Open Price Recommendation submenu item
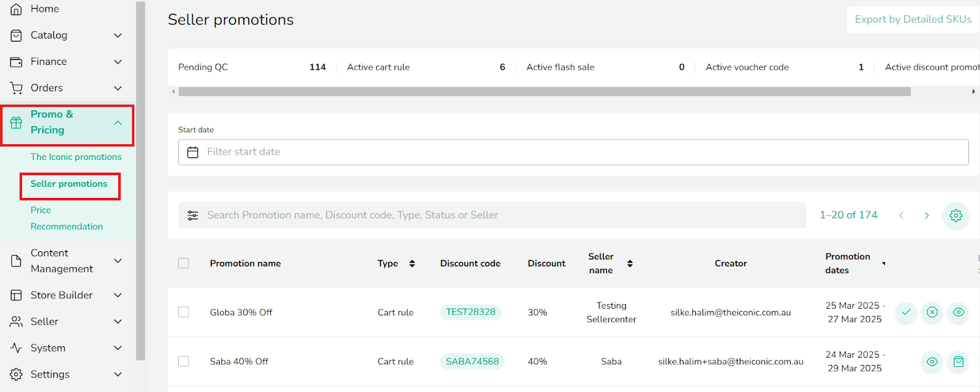This screenshot has width=980, height=392. tap(66, 219)
